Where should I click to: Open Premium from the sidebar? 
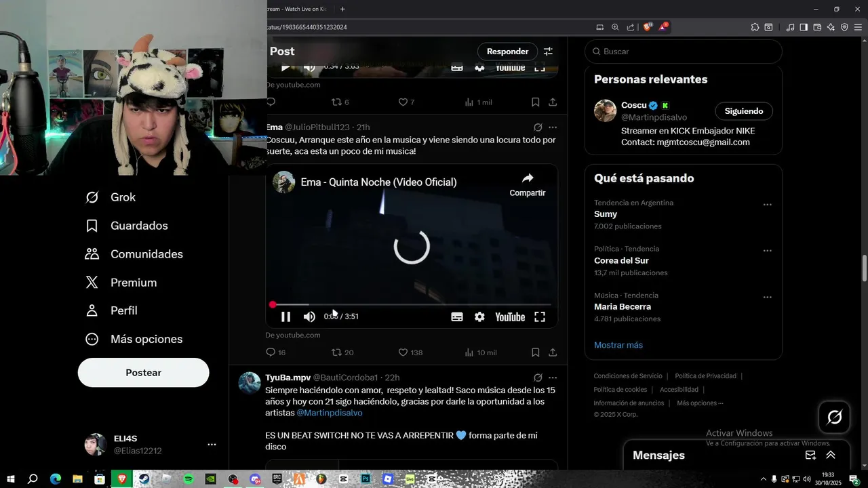tap(121, 283)
